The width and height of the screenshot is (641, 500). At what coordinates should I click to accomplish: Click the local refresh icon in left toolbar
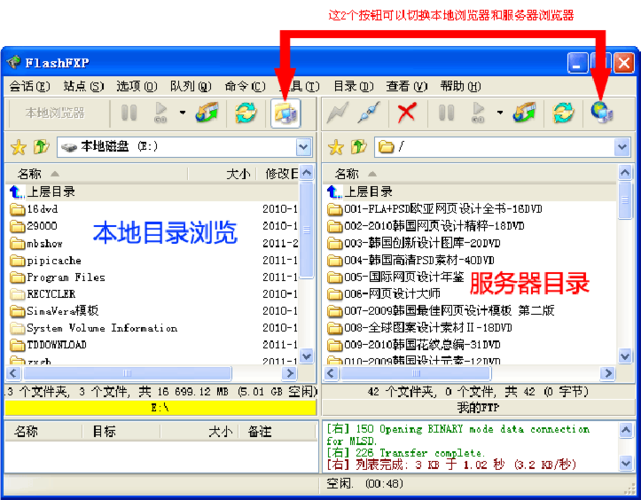(x=245, y=113)
